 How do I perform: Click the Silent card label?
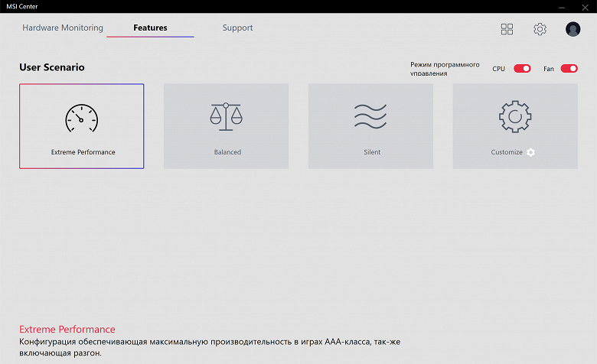pos(372,152)
